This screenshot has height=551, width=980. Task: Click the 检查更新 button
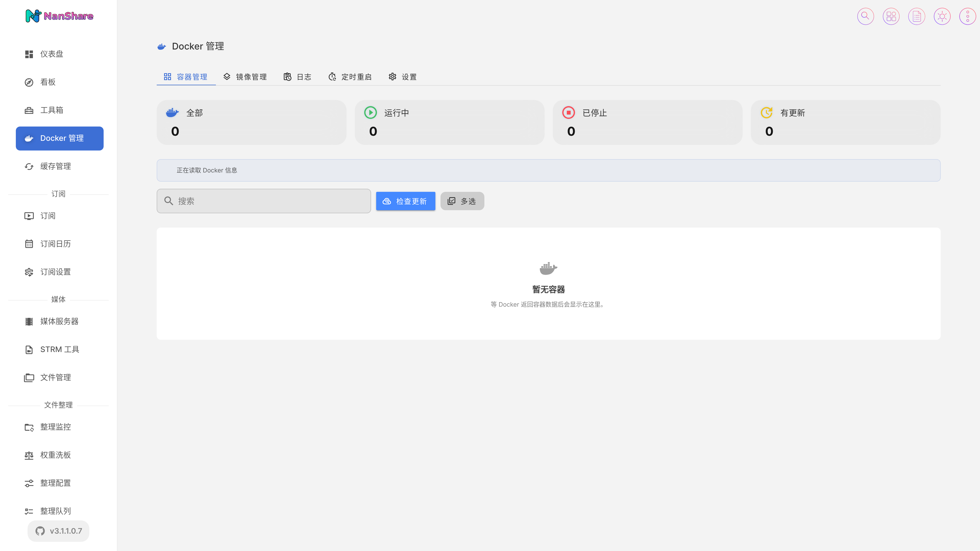click(x=406, y=201)
